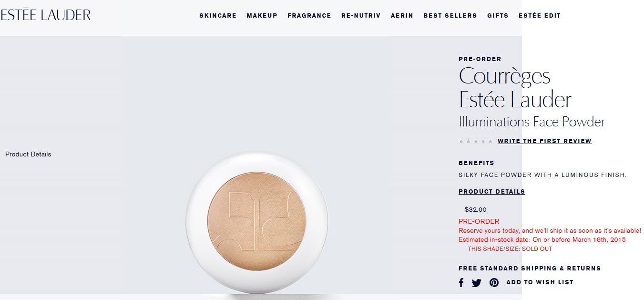The width and height of the screenshot is (644, 300).
Task: Open the Estée Edit section
Action: [x=540, y=16]
